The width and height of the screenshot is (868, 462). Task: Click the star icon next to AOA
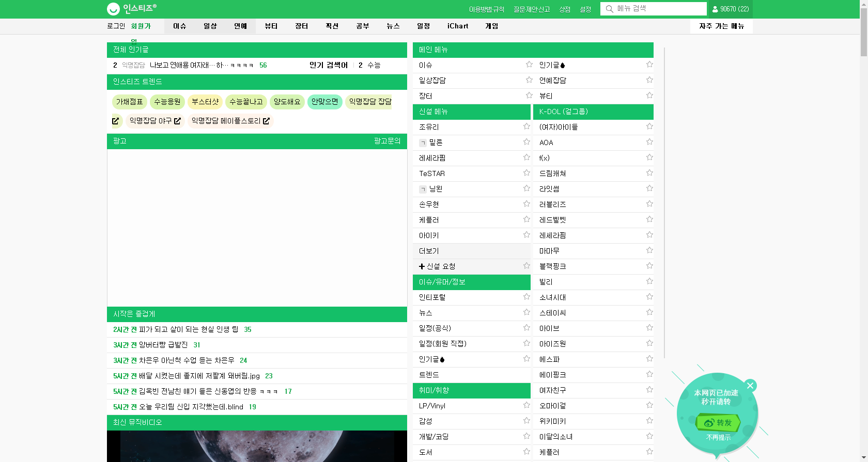pos(649,142)
